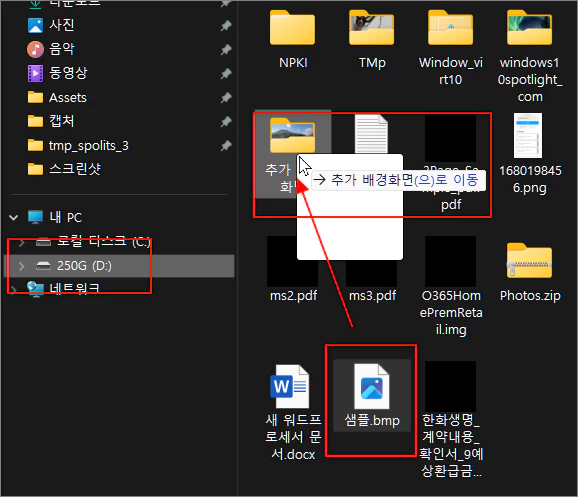Select the windows10spotlight_com folder
Image resolution: width=578 pixels, height=497 pixels.
[x=530, y=56]
